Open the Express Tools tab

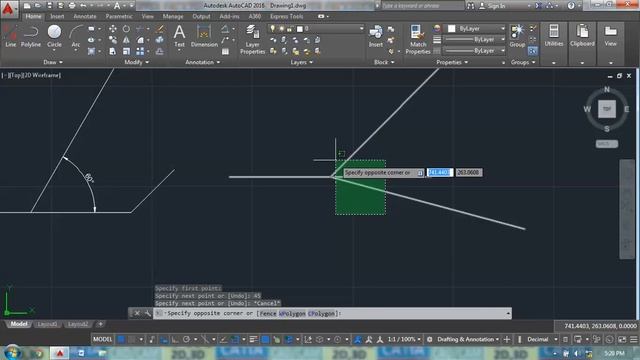287,16
